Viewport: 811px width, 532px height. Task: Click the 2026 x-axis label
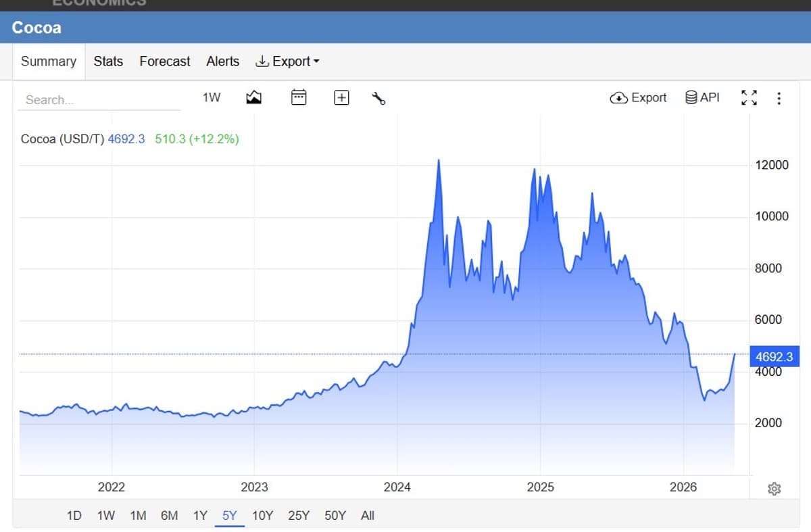683,487
